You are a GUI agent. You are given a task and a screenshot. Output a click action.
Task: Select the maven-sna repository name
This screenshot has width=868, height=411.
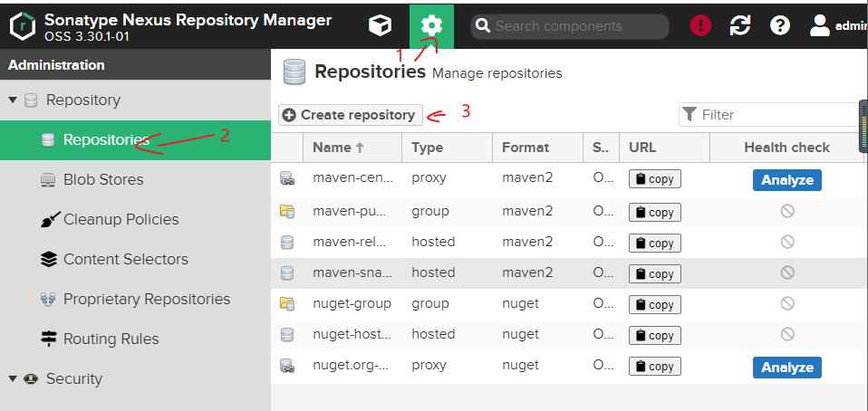353,272
